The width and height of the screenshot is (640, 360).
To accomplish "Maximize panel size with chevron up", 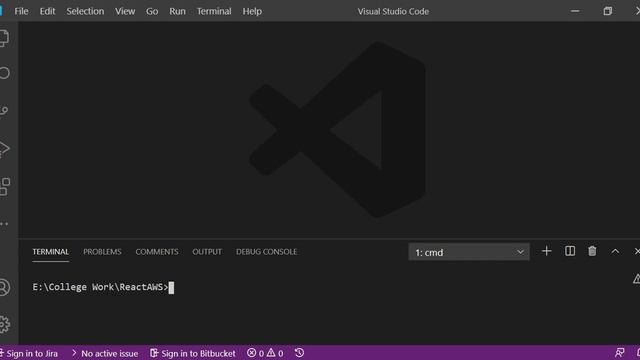I will [x=615, y=251].
